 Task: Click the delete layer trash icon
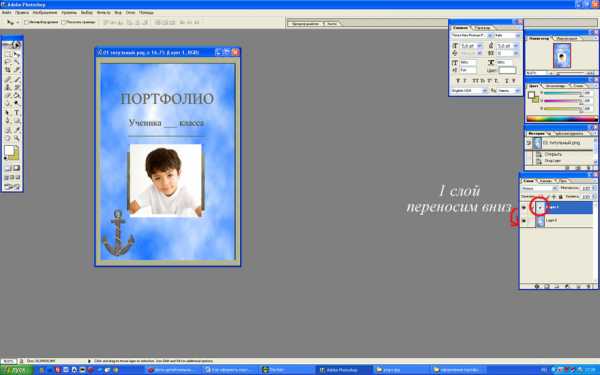coord(589,286)
